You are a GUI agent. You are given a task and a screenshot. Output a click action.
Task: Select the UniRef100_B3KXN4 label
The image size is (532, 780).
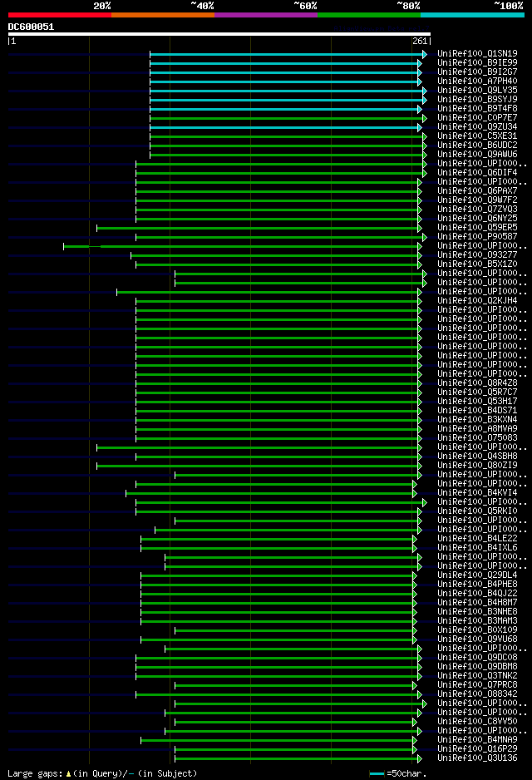coord(477,419)
